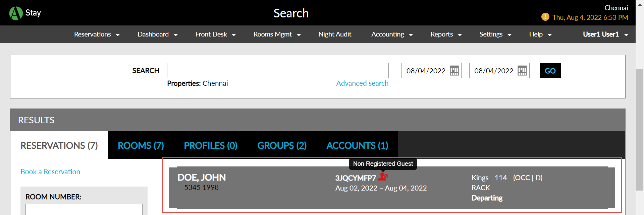Open the Front Desk dropdown

click(215, 34)
